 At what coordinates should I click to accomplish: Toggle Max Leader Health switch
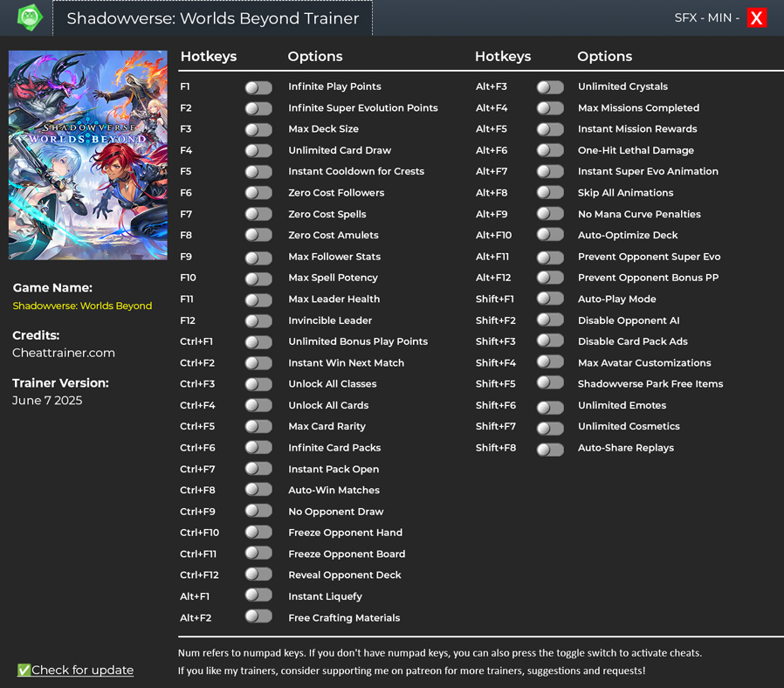point(258,300)
